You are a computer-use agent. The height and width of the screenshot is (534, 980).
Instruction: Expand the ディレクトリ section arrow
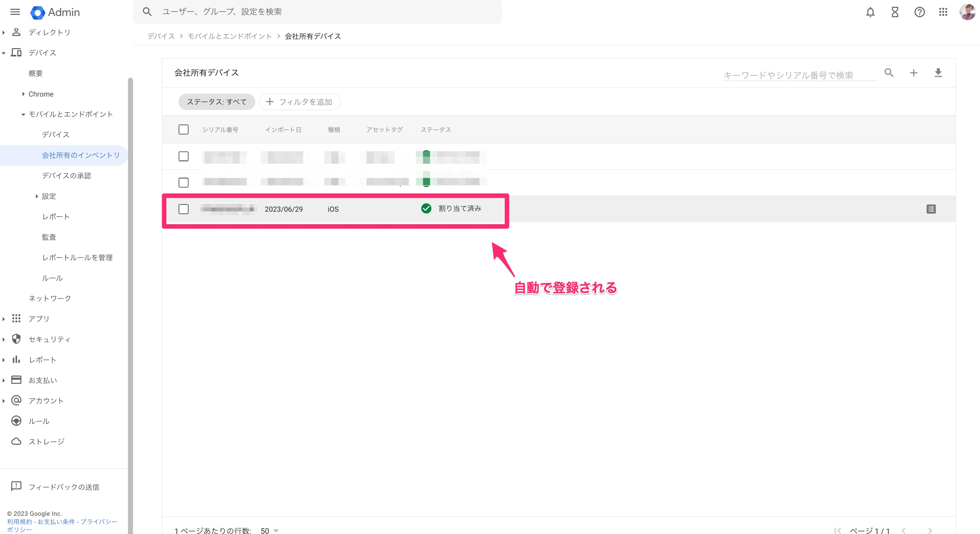(x=4, y=32)
